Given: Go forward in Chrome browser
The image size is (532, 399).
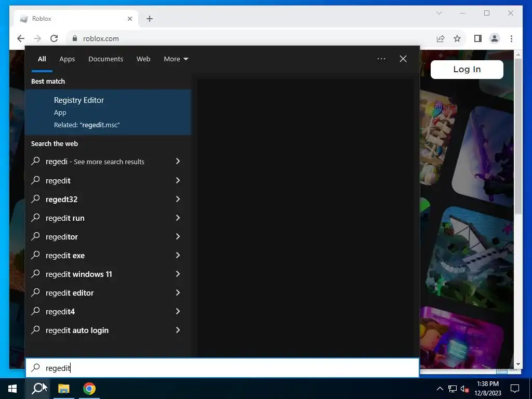Looking at the screenshot, I should click(37, 38).
